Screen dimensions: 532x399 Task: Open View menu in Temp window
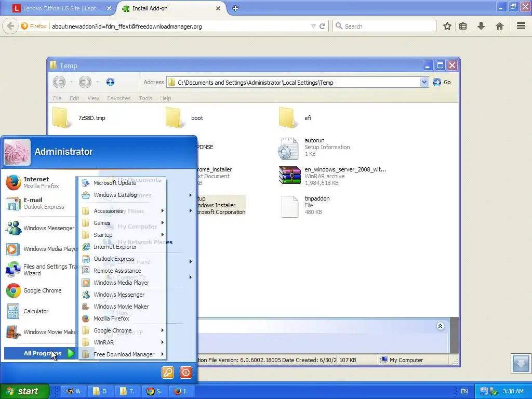pos(93,98)
